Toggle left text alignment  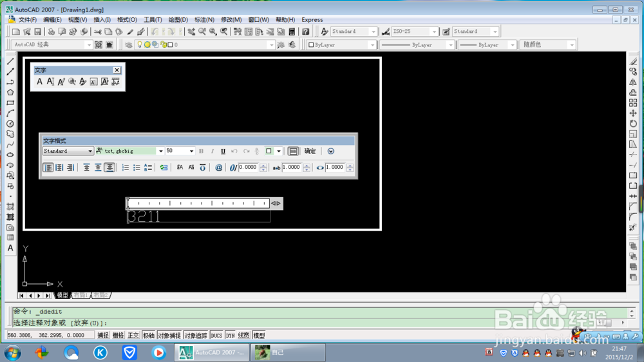click(48, 167)
